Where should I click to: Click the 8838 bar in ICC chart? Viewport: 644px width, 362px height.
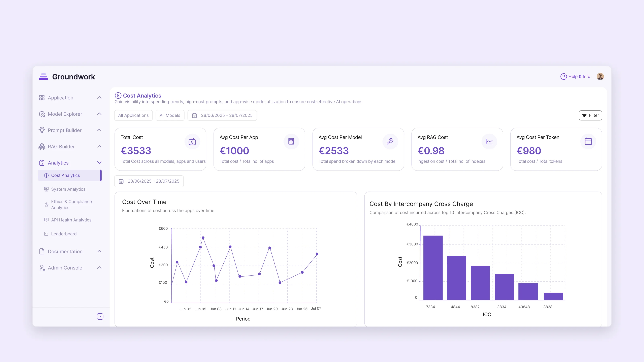click(553, 296)
